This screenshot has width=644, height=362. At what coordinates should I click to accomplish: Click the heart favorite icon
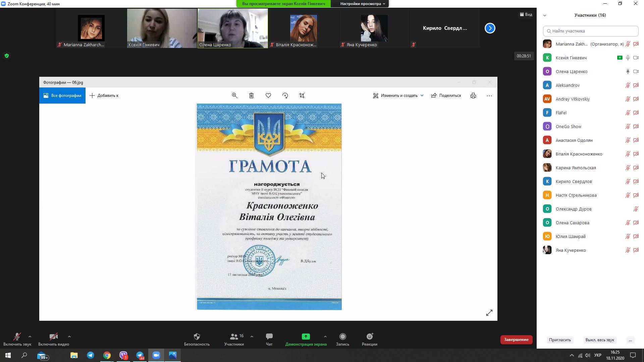tap(268, 96)
